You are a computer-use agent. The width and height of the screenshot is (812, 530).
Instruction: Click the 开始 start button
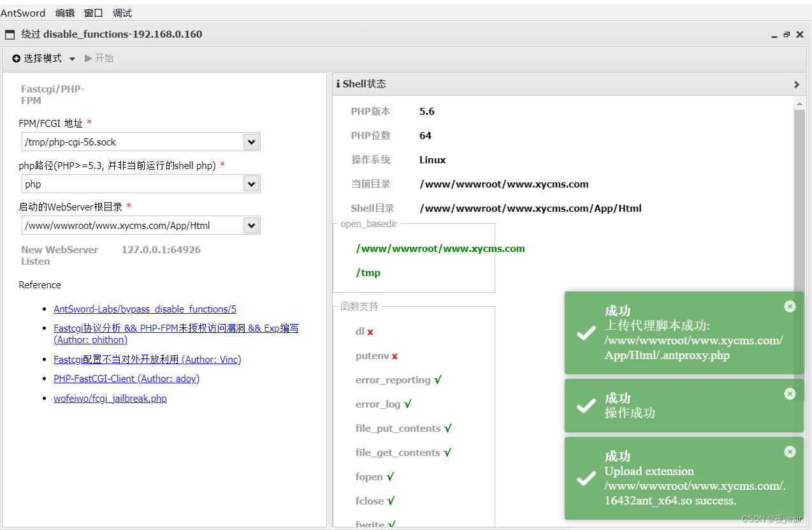pyautogui.click(x=99, y=58)
